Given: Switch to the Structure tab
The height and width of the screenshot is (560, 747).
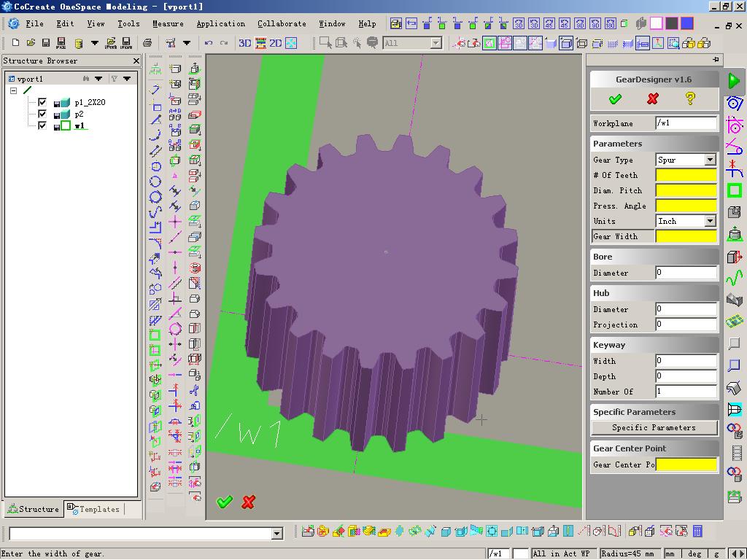Looking at the screenshot, I should tap(34, 509).
